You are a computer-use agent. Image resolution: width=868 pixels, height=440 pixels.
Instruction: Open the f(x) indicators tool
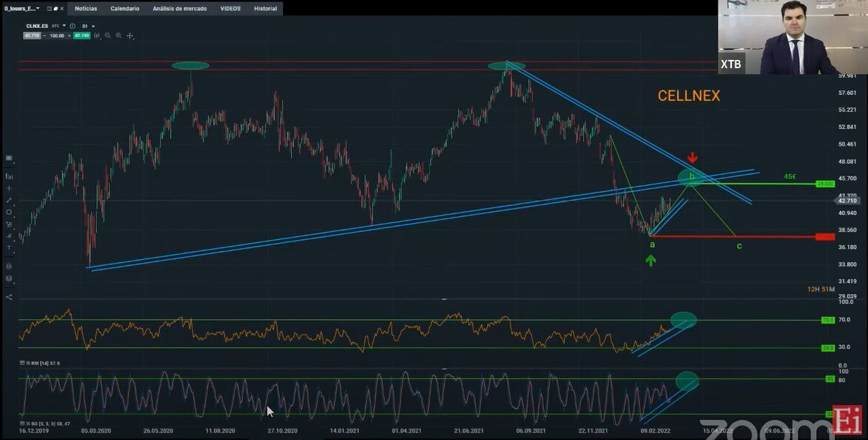pos(9,176)
